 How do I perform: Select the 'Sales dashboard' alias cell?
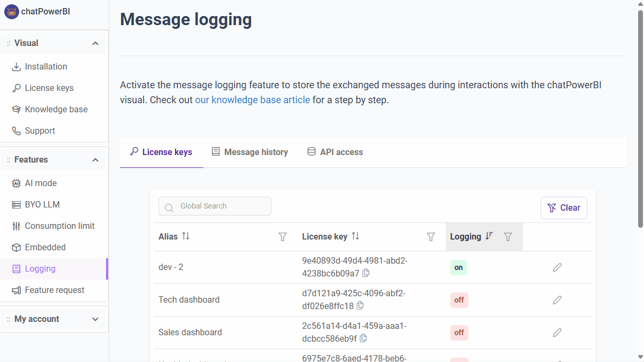pyautogui.click(x=190, y=333)
